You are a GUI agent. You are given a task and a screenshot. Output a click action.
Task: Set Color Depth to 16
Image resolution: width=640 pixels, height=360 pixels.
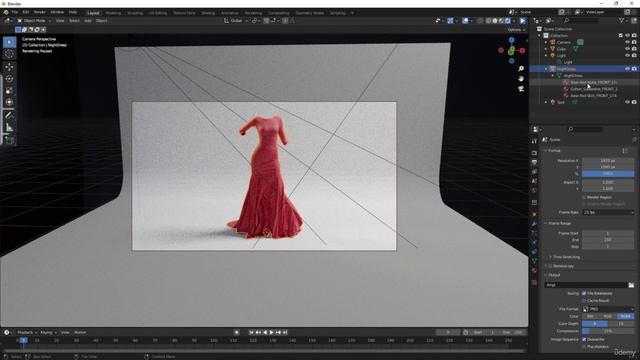coord(621,323)
